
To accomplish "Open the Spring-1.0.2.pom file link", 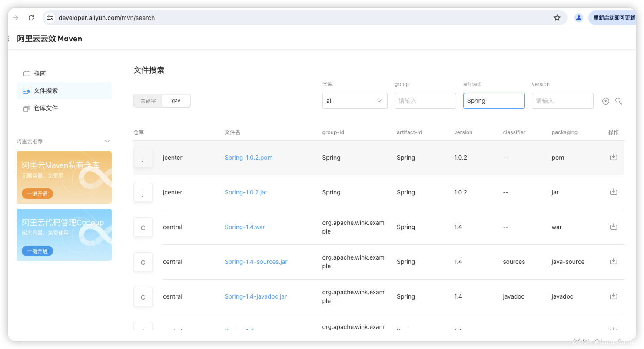I will point(249,158).
